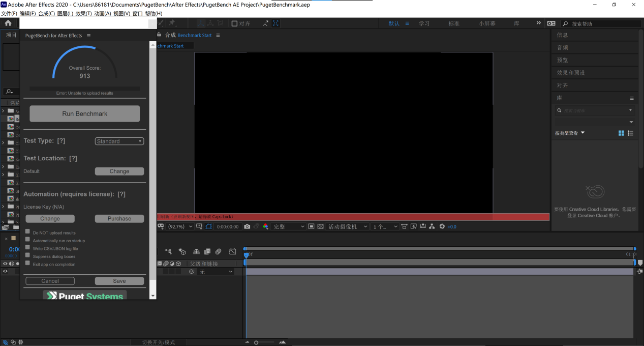Click the 3D view gizmo icon in toolbar
644x346 pixels.
point(220,23)
